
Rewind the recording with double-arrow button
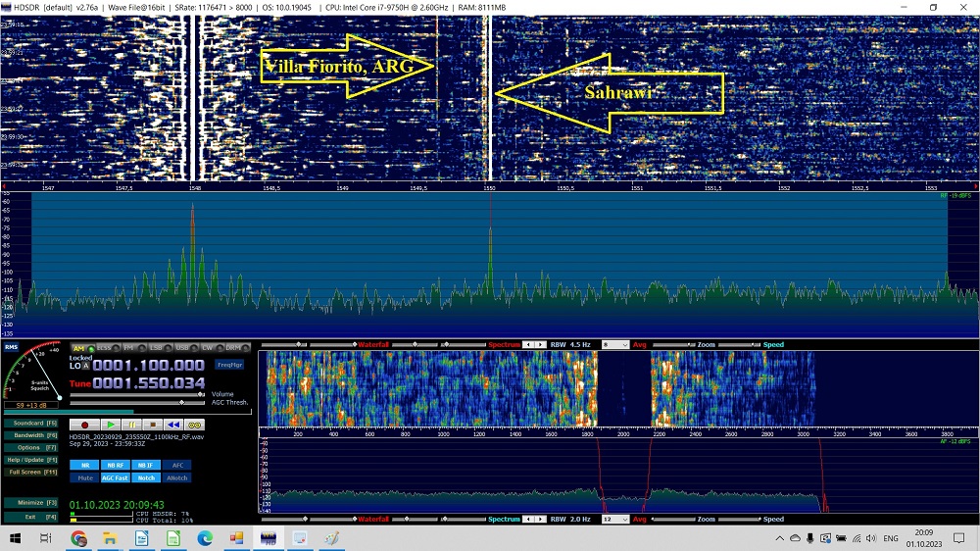(172, 425)
